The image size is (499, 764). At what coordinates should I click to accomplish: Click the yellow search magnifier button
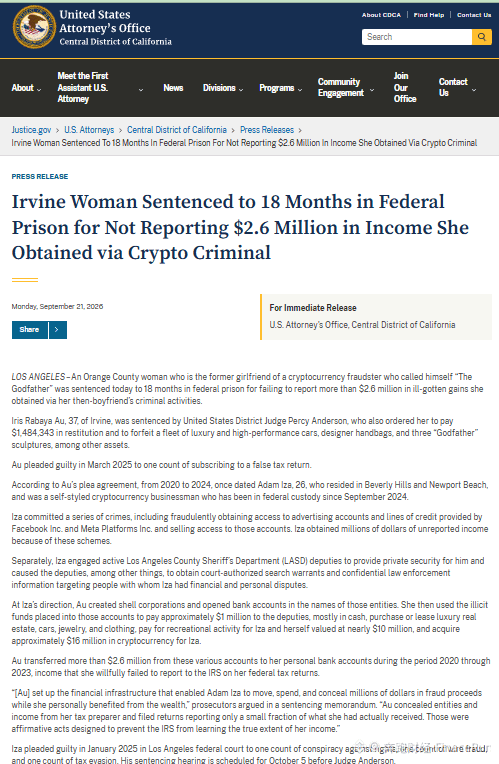481,37
